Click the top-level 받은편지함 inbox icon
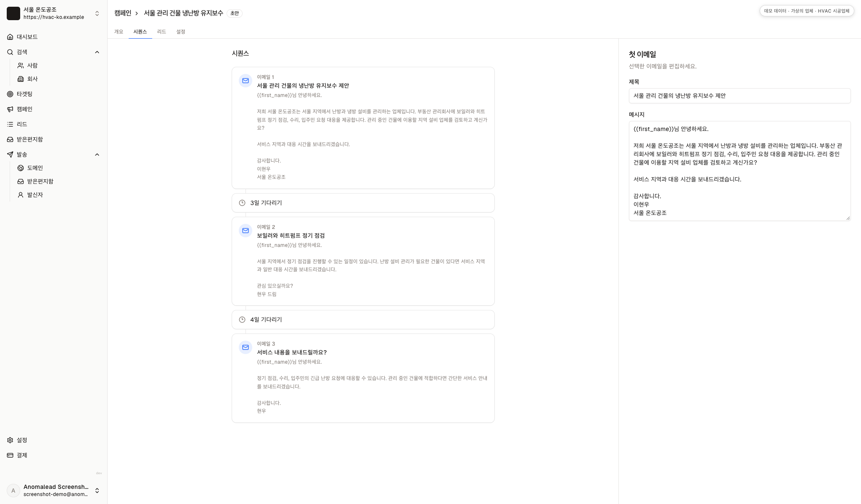 pyautogui.click(x=10, y=139)
